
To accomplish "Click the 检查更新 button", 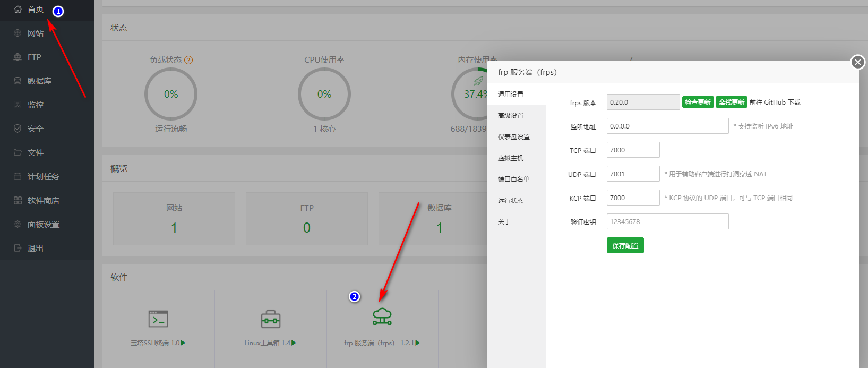I will pos(698,102).
